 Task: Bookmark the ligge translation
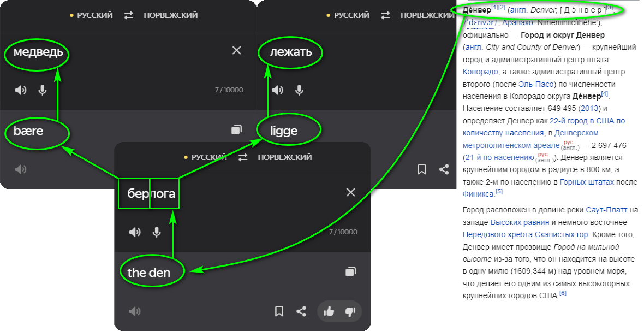pos(422,169)
